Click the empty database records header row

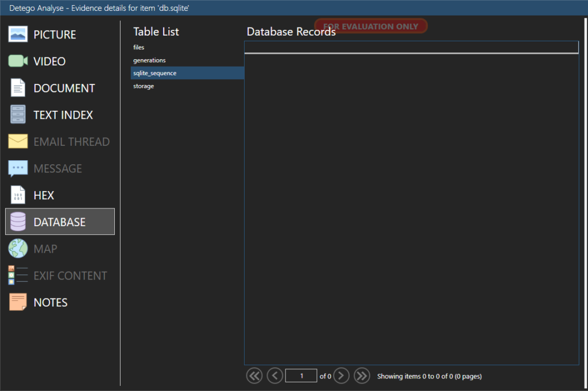click(411, 47)
